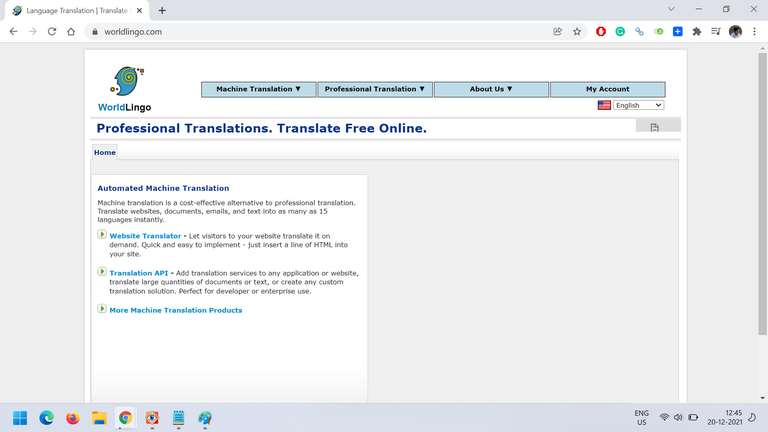Click the WorldLingo logo
The width and height of the screenshot is (768, 432).
pos(125,89)
